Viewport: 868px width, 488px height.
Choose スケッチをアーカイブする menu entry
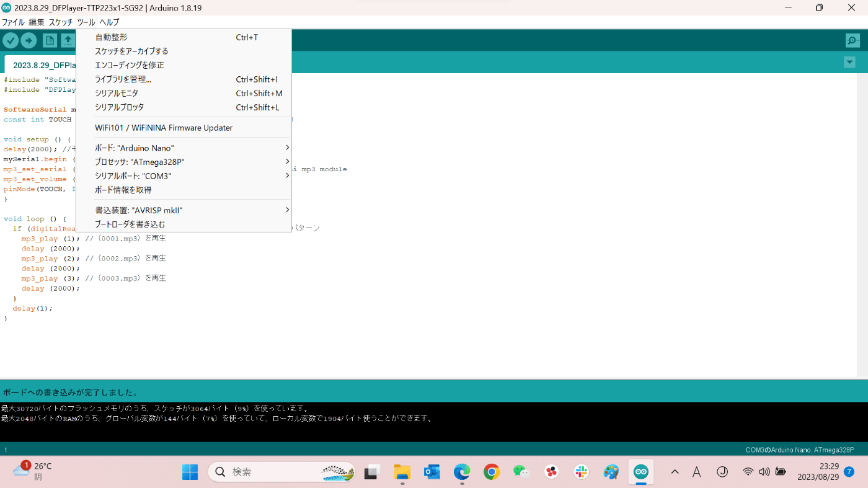pos(184,51)
